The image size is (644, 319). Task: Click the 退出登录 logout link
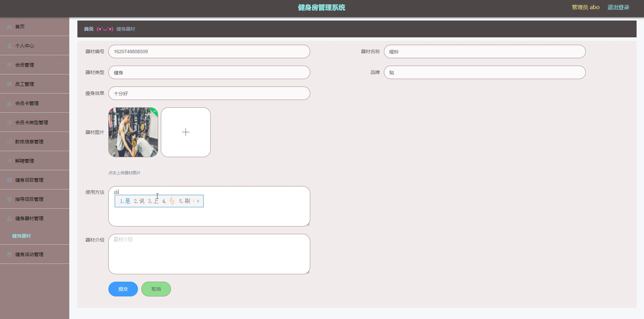pos(618,7)
